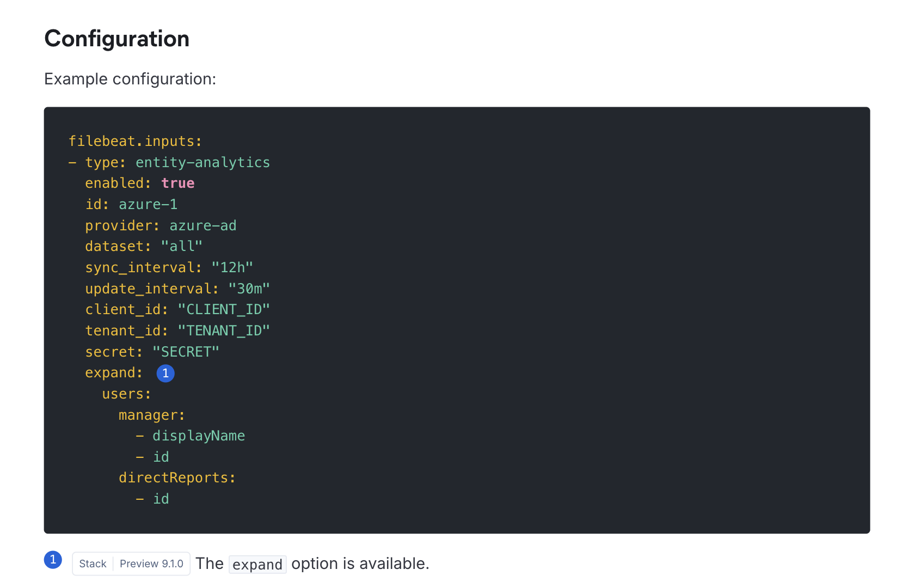Click the Configuration heading
The image size is (909, 588).
pyautogui.click(x=116, y=39)
